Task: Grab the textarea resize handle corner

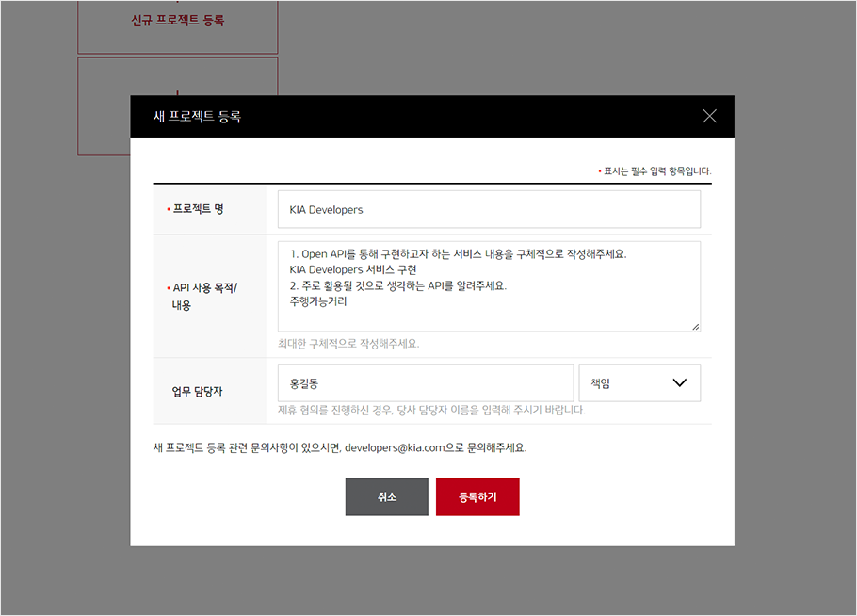Action: point(695,327)
